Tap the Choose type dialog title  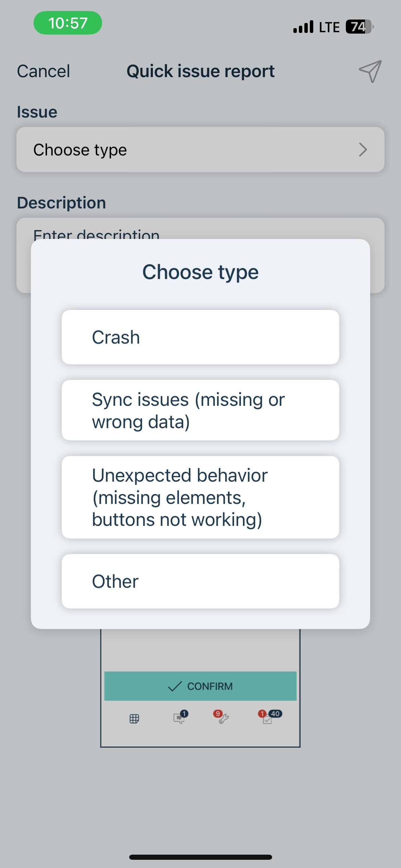pyautogui.click(x=200, y=272)
